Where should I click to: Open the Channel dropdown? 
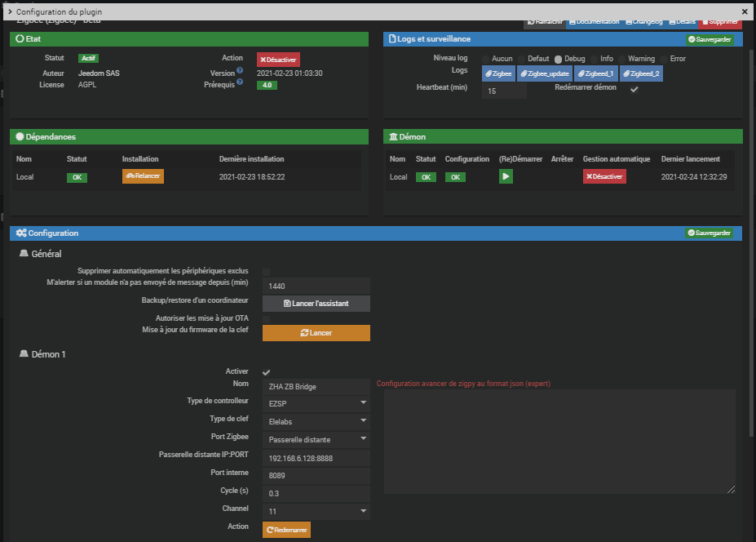(x=316, y=511)
